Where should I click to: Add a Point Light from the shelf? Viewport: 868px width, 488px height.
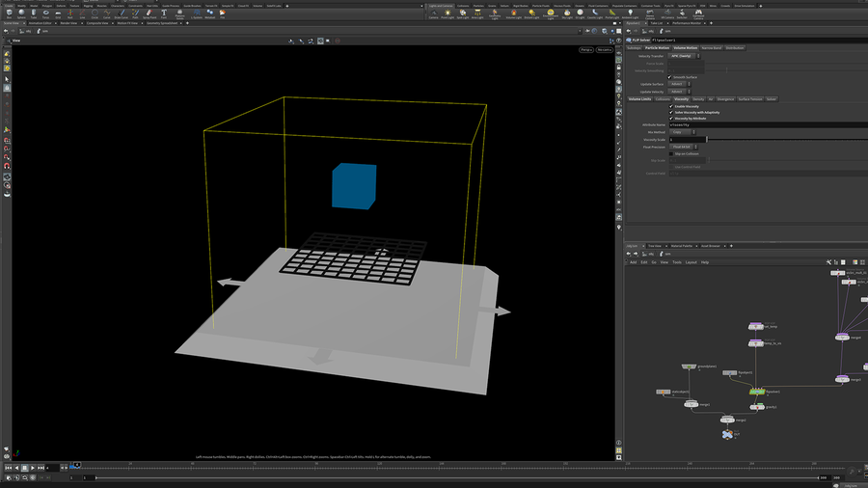448,14
